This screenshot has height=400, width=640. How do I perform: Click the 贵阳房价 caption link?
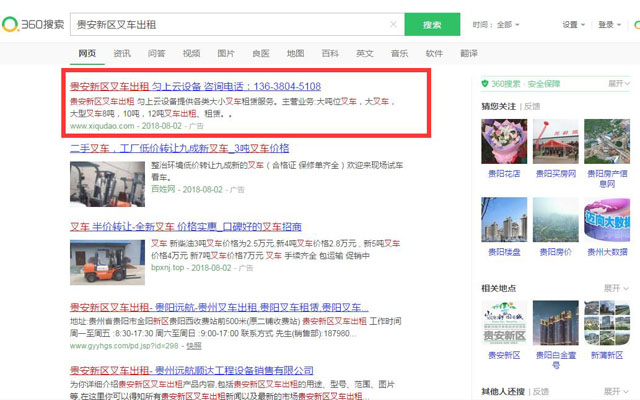pyautogui.click(x=556, y=252)
